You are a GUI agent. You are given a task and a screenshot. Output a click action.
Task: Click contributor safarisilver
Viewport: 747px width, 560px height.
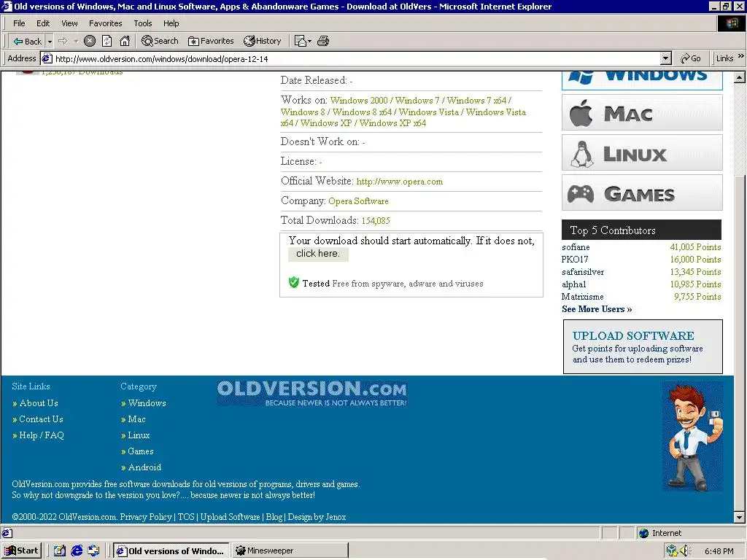583,272
